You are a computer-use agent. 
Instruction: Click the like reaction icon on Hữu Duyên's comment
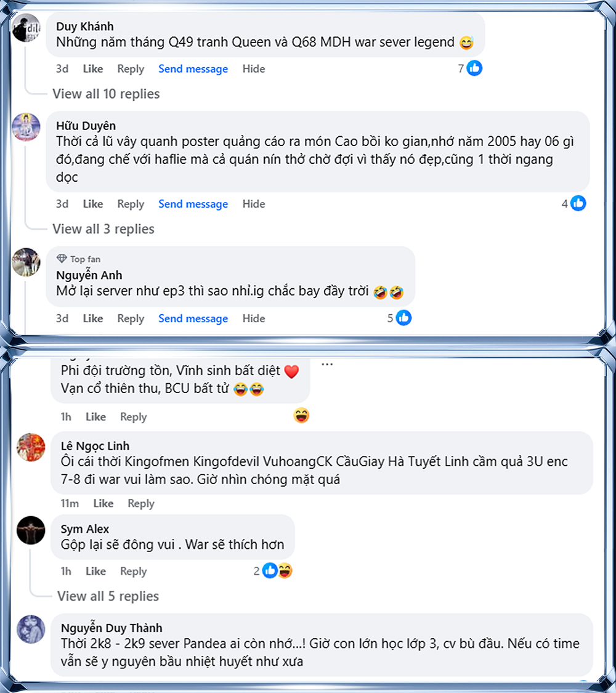point(578,203)
